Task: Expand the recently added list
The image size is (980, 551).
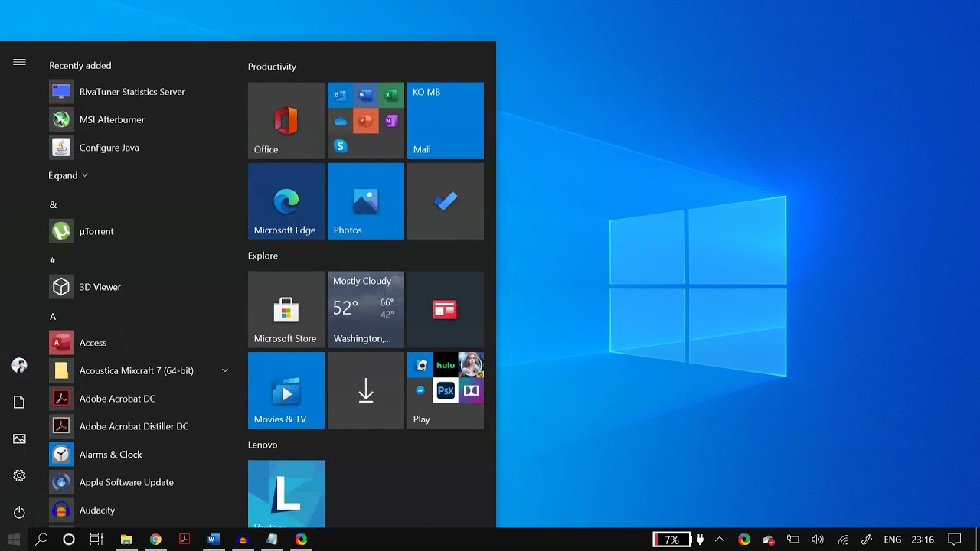Action: tap(68, 175)
